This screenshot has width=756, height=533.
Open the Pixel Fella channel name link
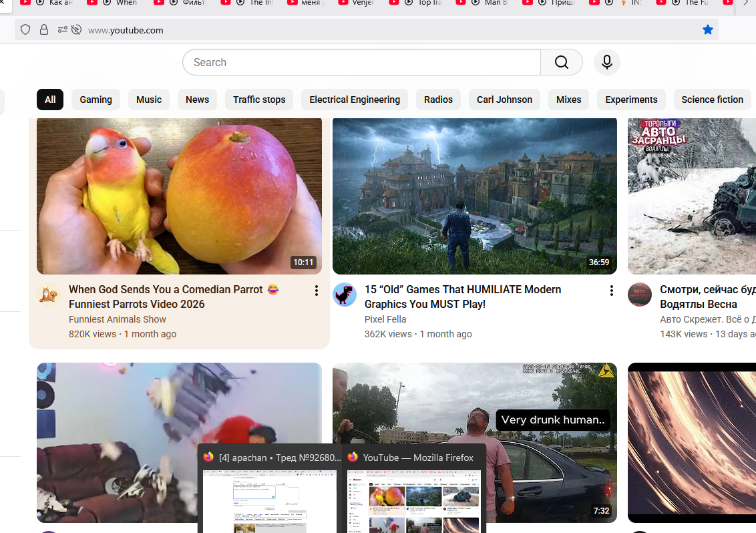(385, 319)
